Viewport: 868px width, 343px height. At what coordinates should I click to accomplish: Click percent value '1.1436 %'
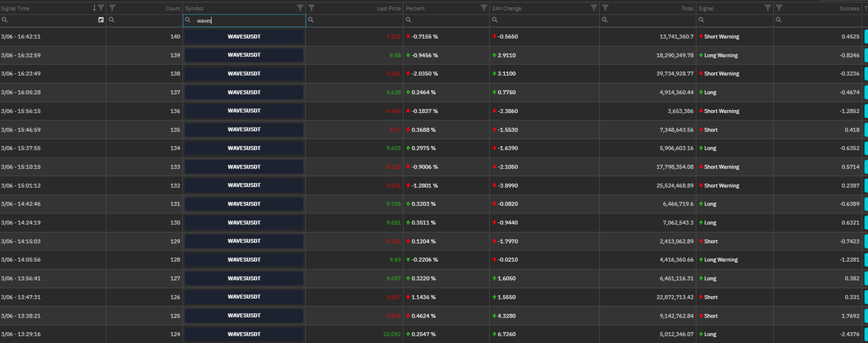click(424, 297)
